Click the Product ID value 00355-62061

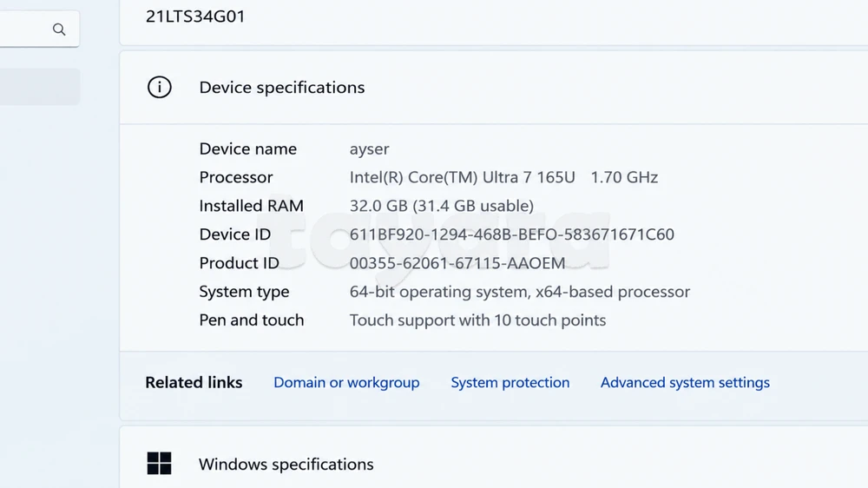pyautogui.click(x=457, y=263)
